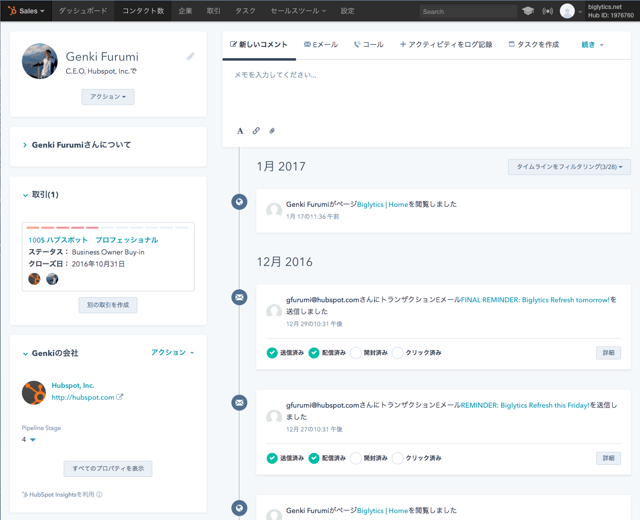640x520 pixels.
Task: Click the pencil edit icon beside Genki Furumi
Action: pos(190,57)
